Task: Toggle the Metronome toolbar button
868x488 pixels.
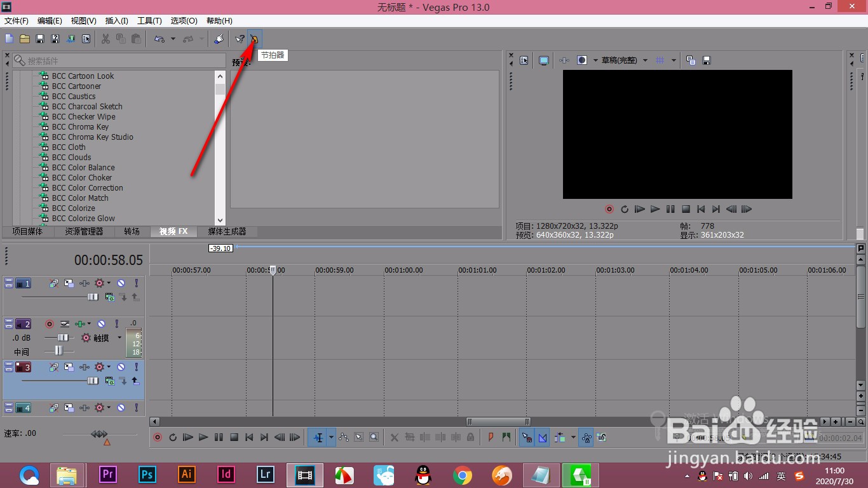Action: coord(254,39)
